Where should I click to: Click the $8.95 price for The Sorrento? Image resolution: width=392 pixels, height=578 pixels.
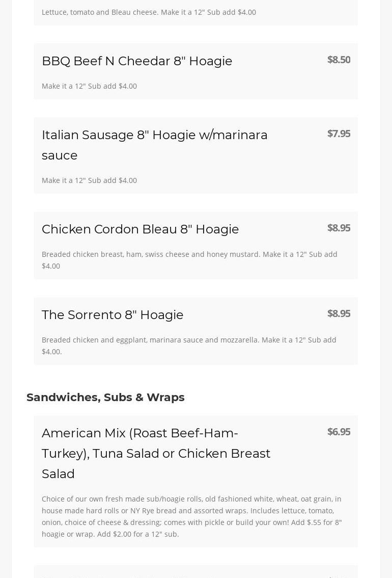coord(339,313)
